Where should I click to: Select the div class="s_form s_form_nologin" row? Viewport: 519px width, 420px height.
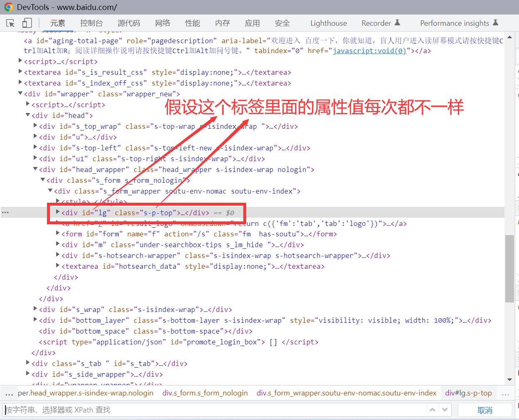point(252,180)
